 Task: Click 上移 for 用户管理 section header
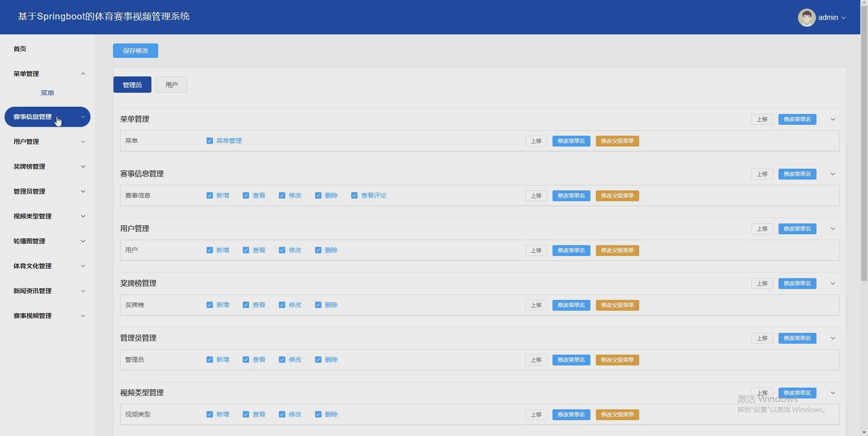(762, 229)
